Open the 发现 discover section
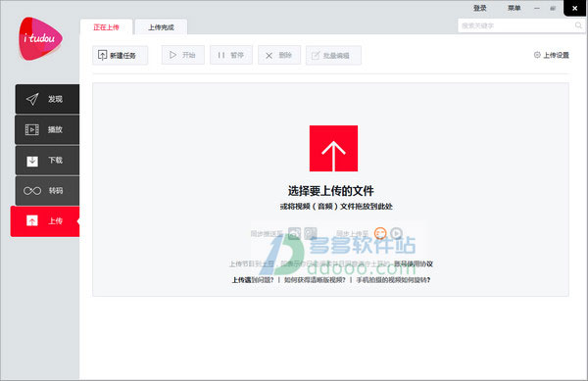 coord(47,99)
